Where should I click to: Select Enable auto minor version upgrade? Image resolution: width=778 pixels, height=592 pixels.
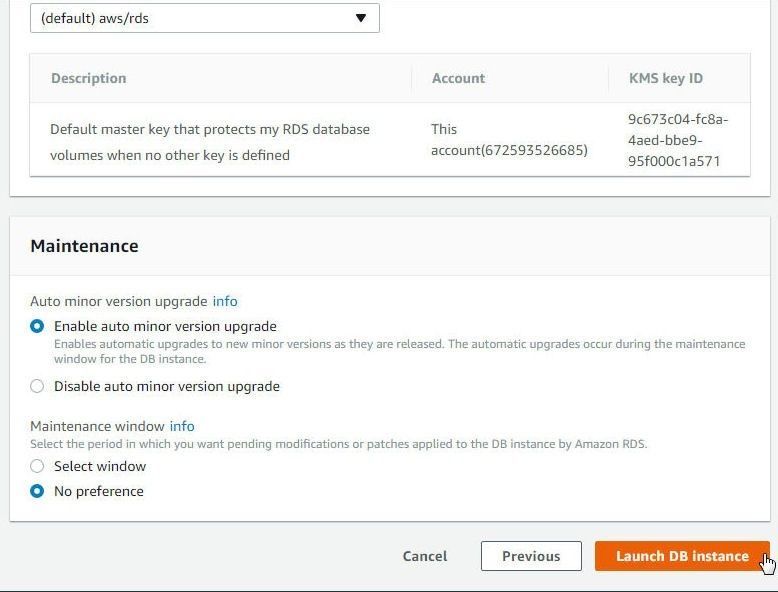pos(37,327)
